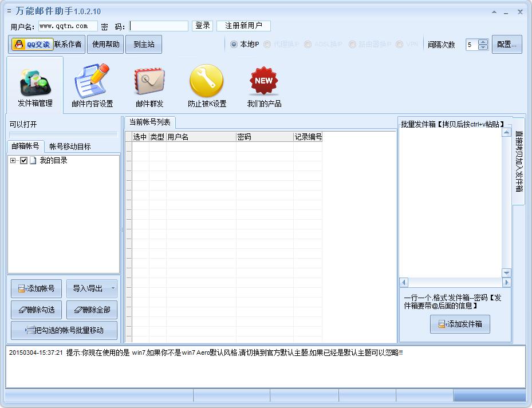Select the 当前帐号列表 tab
This screenshot has width=532, height=408.
150,122
